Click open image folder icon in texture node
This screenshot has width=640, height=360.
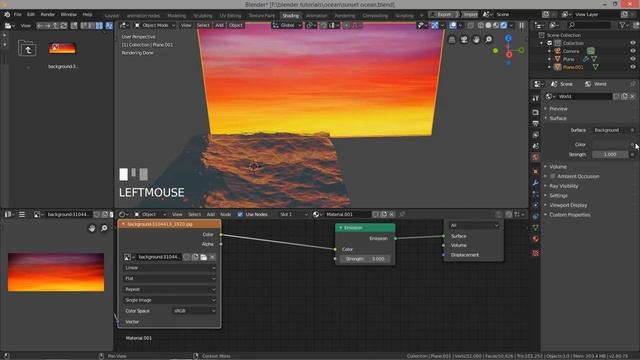point(204,257)
